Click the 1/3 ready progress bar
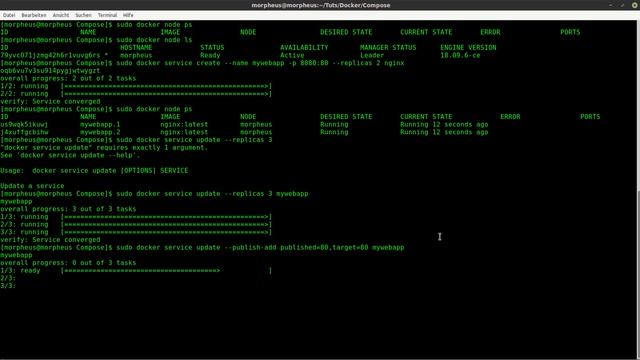The height and width of the screenshot is (360, 640). tap(166, 271)
